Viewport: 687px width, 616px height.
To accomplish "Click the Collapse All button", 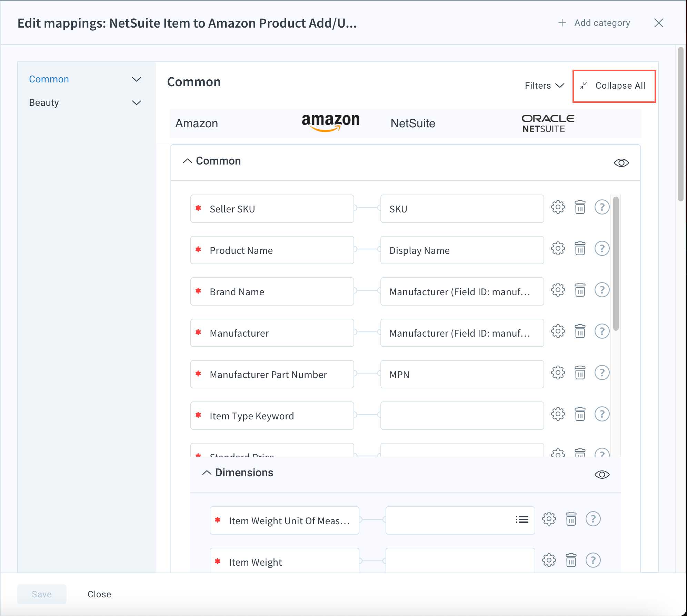I will click(x=614, y=86).
